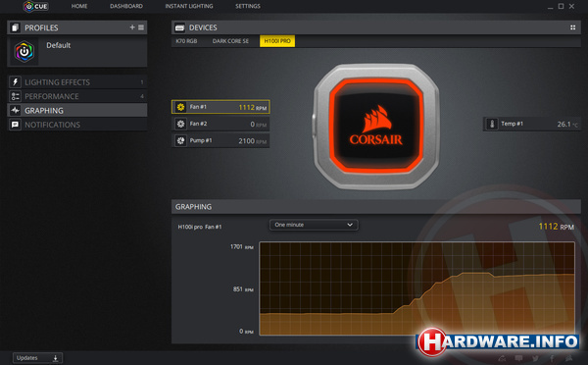Open NOTIFICATIONS section
The height and width of the screenshot is (365, 588).
coord(77,125)
